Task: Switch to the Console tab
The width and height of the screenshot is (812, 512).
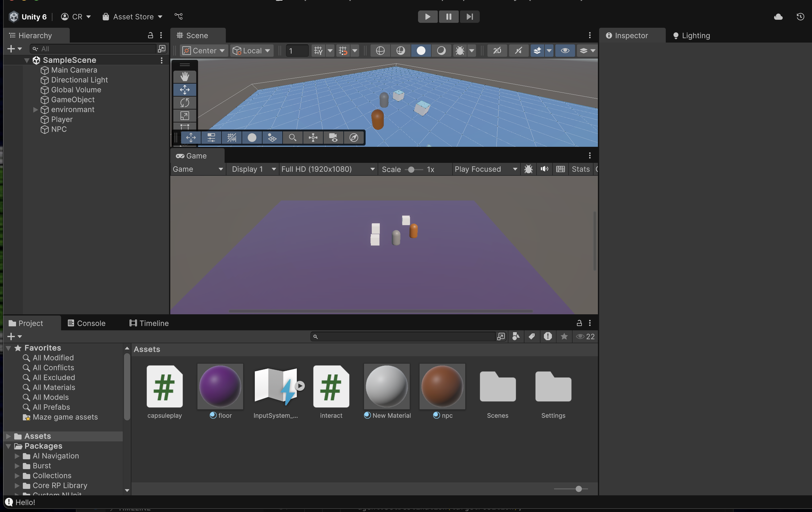Action: [86, 323]
